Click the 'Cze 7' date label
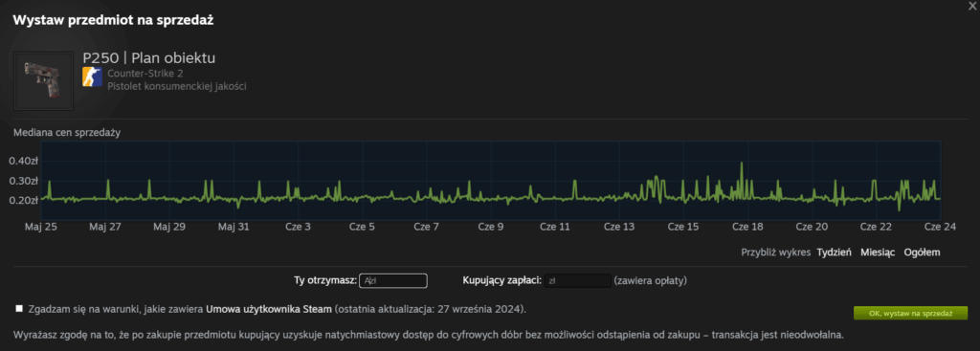Screen dimensions: 980x351 click(426, 227)
